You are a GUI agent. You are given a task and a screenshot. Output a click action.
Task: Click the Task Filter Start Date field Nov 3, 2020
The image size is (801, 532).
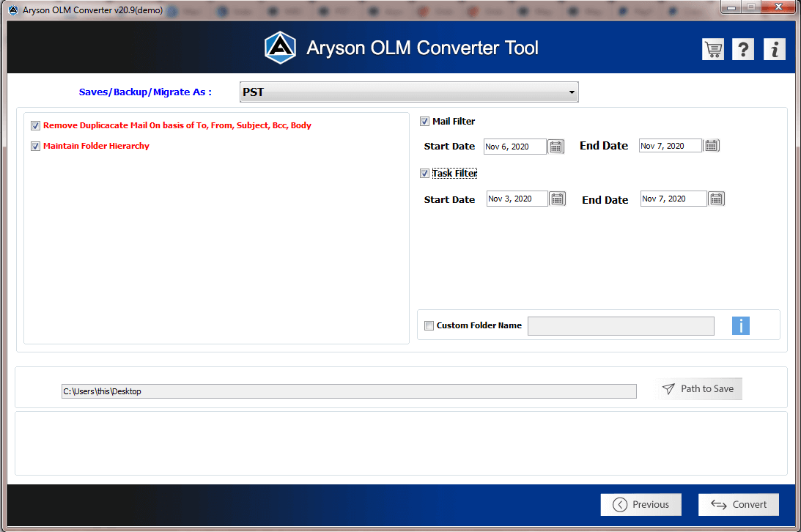(517, 199)
